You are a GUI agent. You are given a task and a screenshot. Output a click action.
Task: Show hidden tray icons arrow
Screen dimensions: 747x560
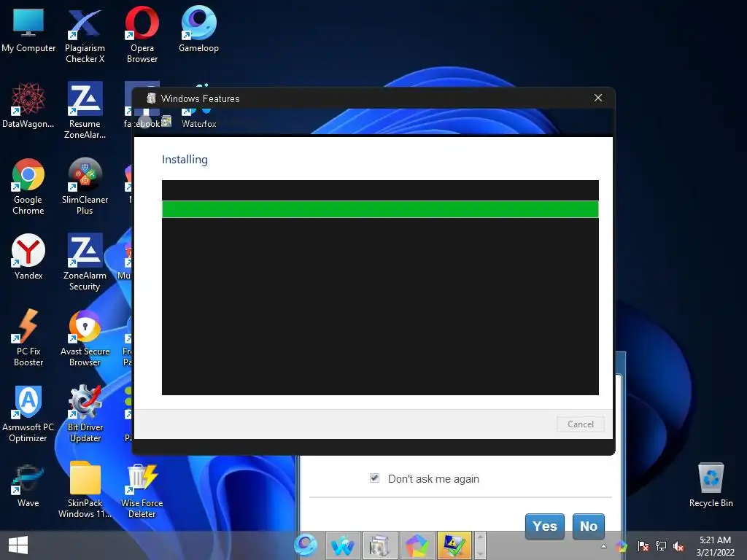click(x=603, y=546)
